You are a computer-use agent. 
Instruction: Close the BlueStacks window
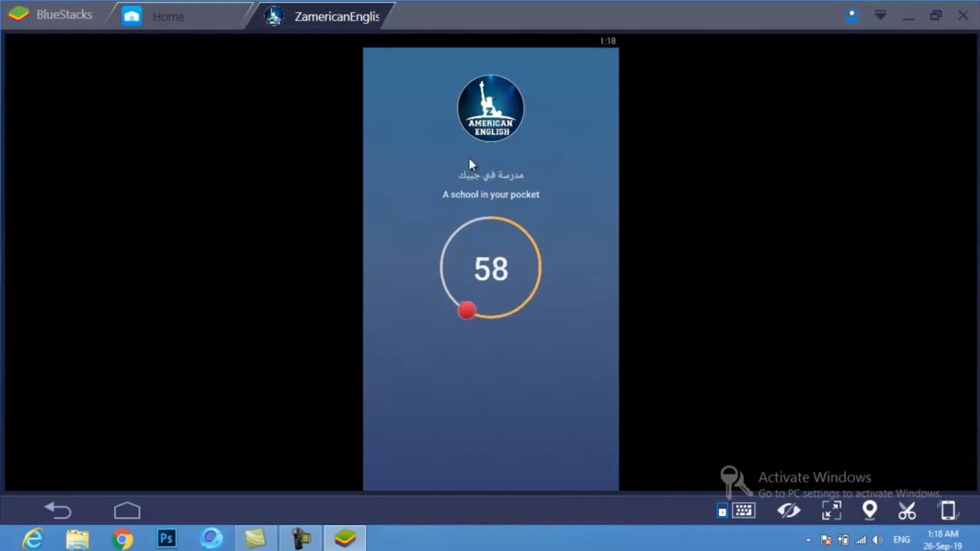pyautogui.click(x=962, y=15)
